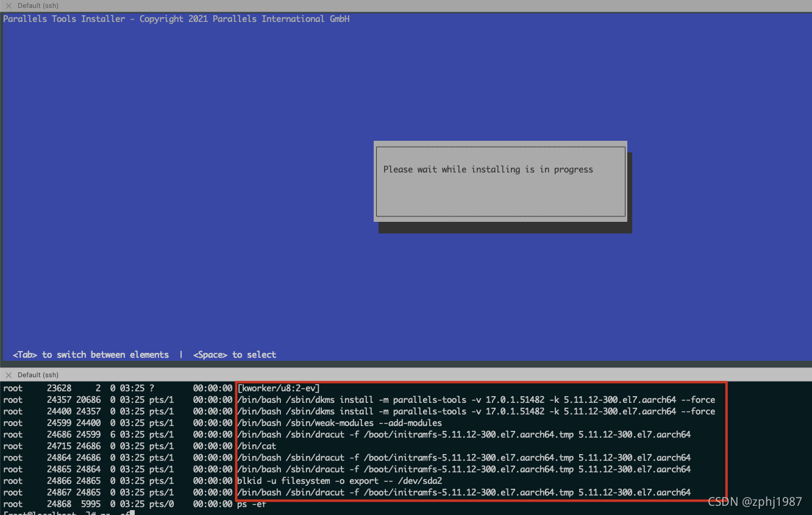The image size is (812, 515).
Task: Click the dracut command for PID 24867
Action: click(464, 492)
